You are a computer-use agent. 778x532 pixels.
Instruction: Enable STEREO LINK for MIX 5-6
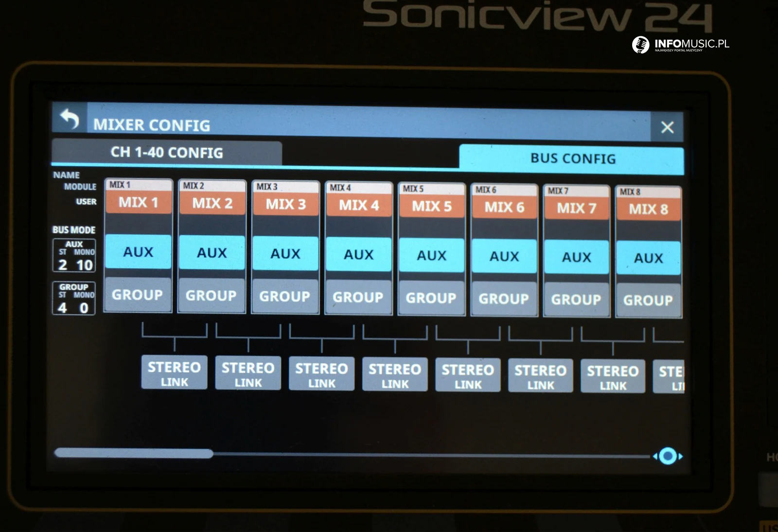[468, 375]
